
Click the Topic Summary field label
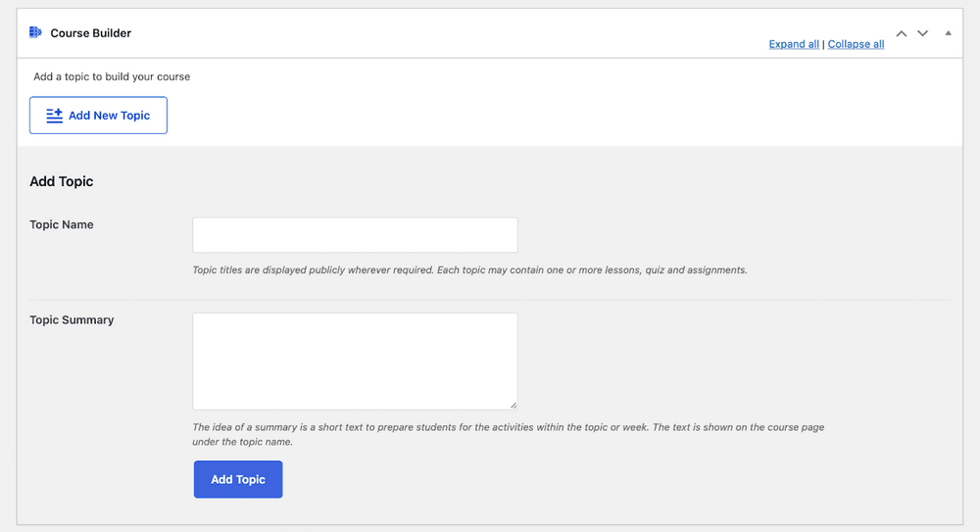click(72, 319)
